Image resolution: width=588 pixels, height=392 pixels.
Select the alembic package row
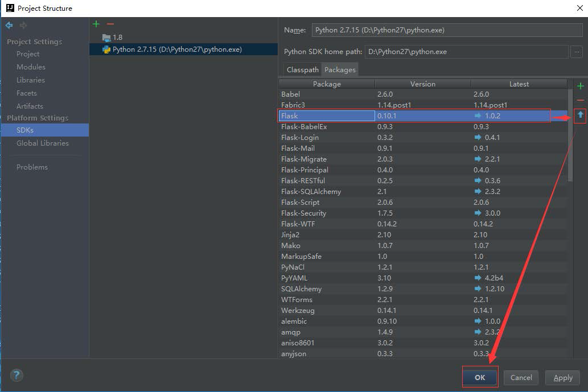[x=423, y=321]
